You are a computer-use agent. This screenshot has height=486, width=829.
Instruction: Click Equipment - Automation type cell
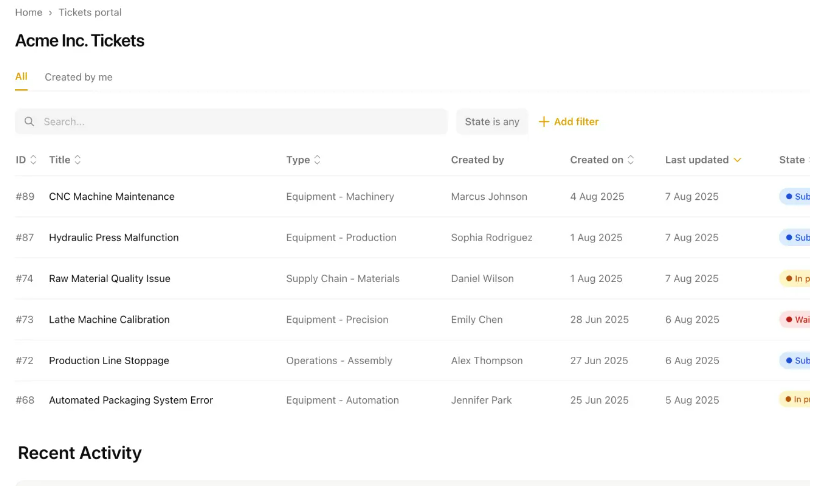(x=342, y=400)
